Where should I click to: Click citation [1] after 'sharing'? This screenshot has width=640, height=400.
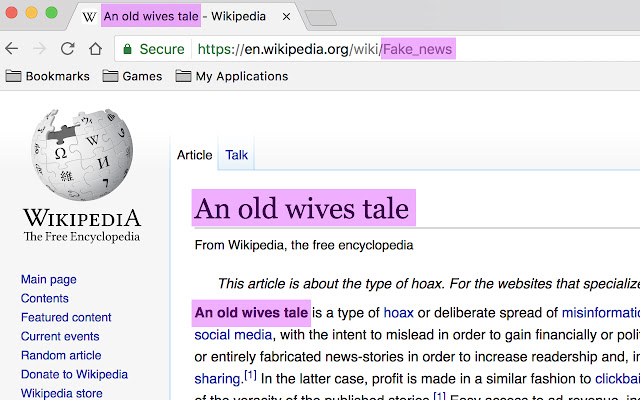250,375
